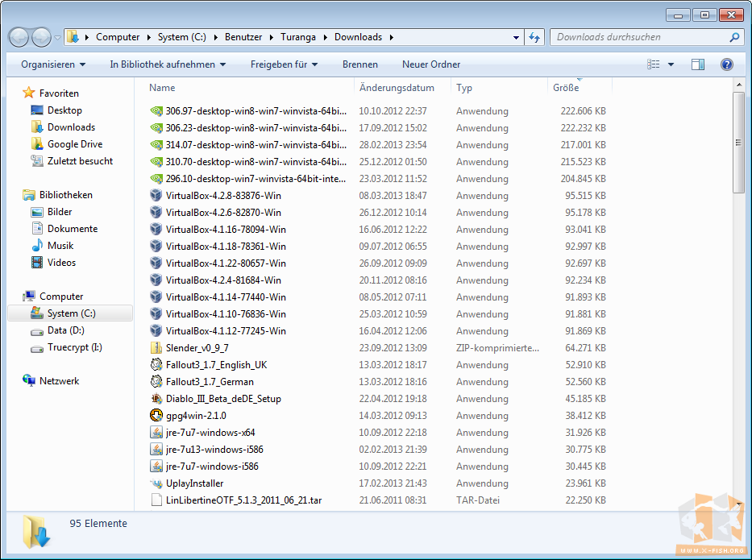Click the icon of 296.10-desktop-win7 driver file
The width and height of the screenshot is (752, 560).
pos(156,179)
